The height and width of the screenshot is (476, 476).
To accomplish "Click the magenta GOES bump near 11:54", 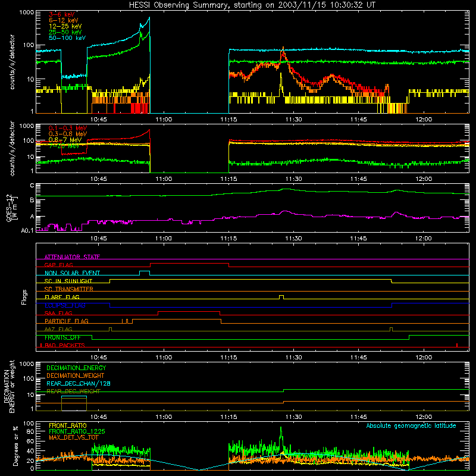I will [396, 213].
